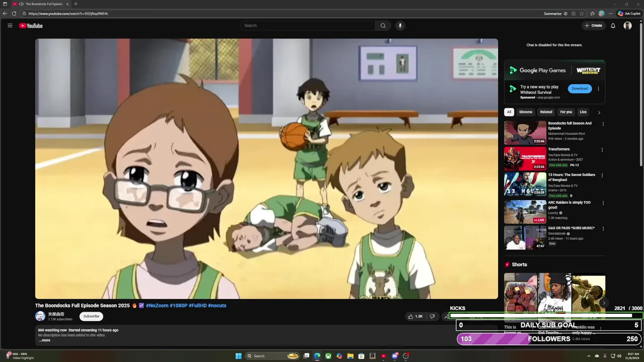
Task: Click the YouTube search magnifier button
Action: [383, 26]
